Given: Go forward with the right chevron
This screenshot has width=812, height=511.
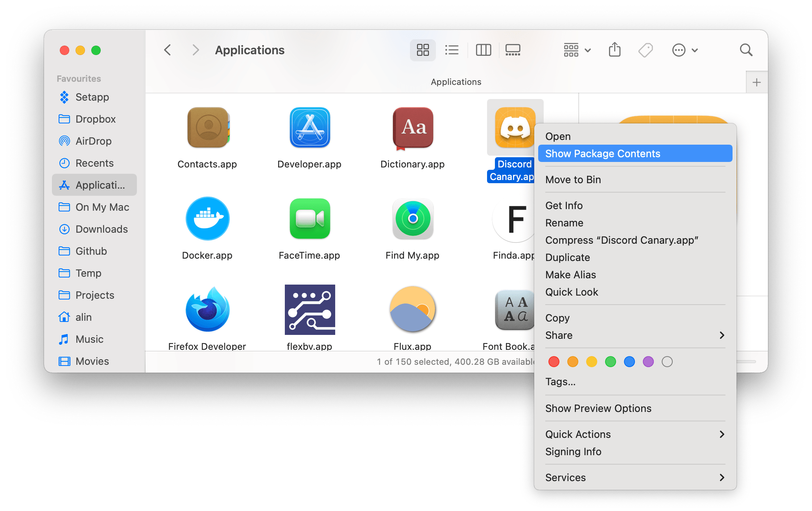Looking at the screenshot, I should point(196,50).
